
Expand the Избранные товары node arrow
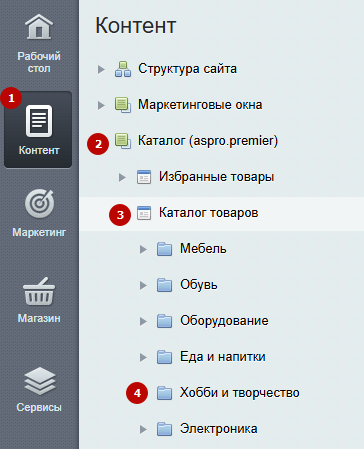pyautogui.click(x=122, y=177)
